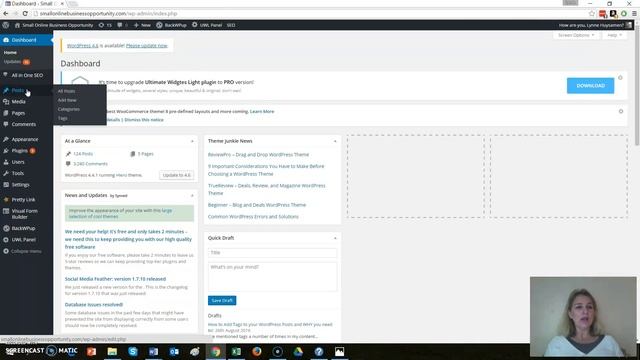Image resolution: width=640 pixels, height=360 pixels.
Task: Visit site via Small Online Business Opportunity
Action: tap(54, 25)
